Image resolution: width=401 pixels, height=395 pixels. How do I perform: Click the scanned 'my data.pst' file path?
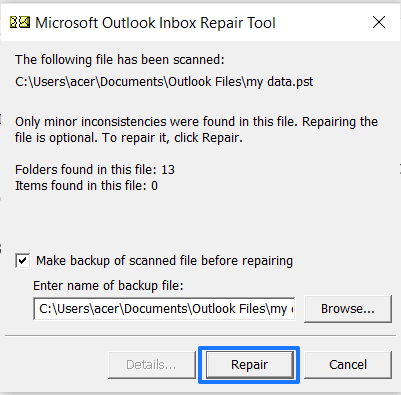[164, 82]
